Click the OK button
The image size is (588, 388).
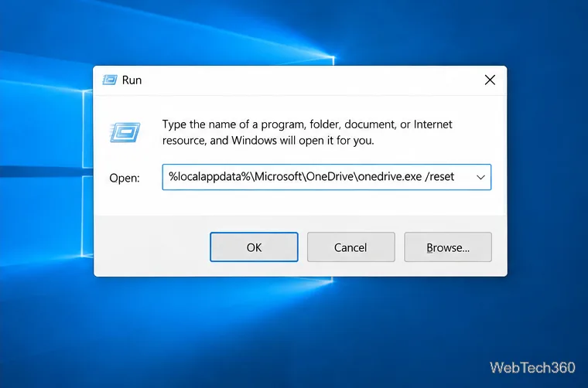click(x=254, y=247)
